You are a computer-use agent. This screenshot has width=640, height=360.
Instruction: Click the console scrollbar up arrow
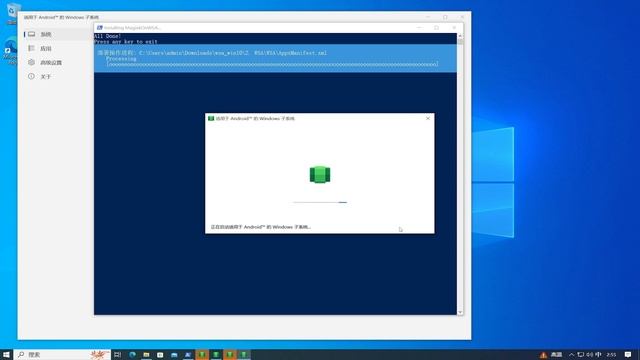(460, 36)
